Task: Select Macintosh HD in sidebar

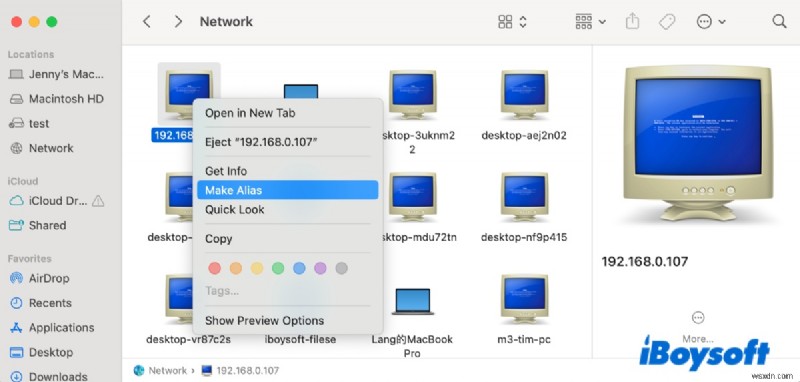Action: tap(57, 98)
